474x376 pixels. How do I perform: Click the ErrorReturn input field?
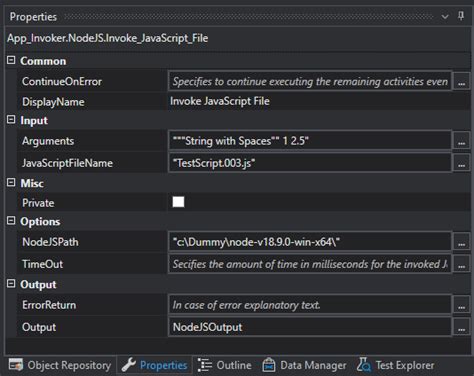[x=310, y=305]
